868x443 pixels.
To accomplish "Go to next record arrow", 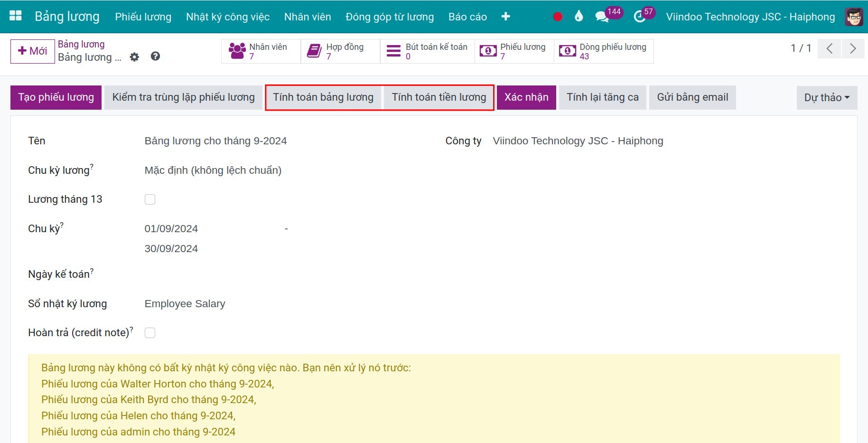I will pyautogui.click(x=853, y=48).
